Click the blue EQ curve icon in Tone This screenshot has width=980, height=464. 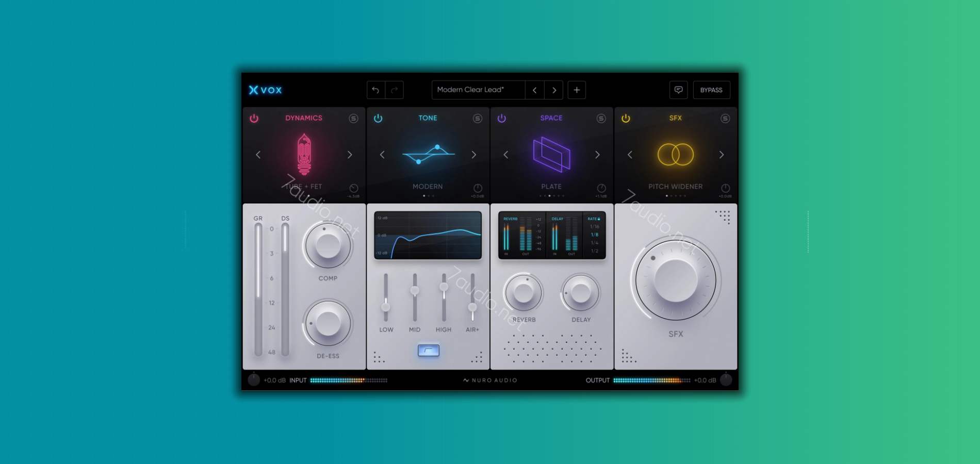coord(428,154)
